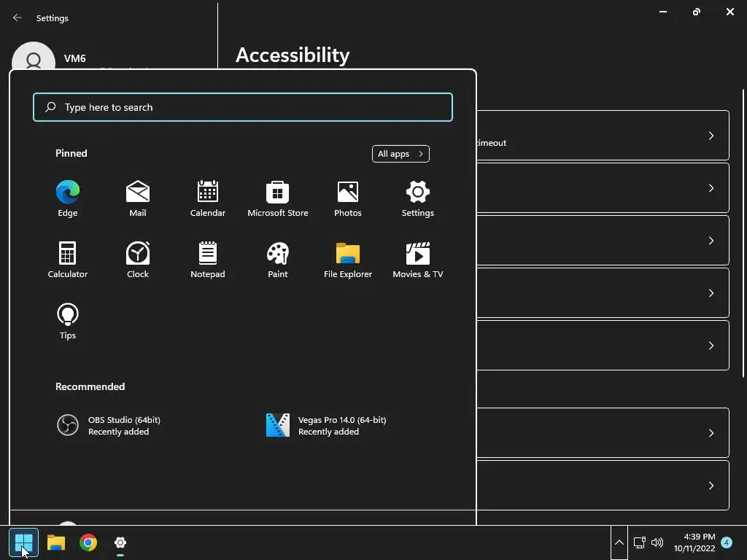Go back using Settings back arrow
This screenshot has width=747, height=560.
[18, 17]
